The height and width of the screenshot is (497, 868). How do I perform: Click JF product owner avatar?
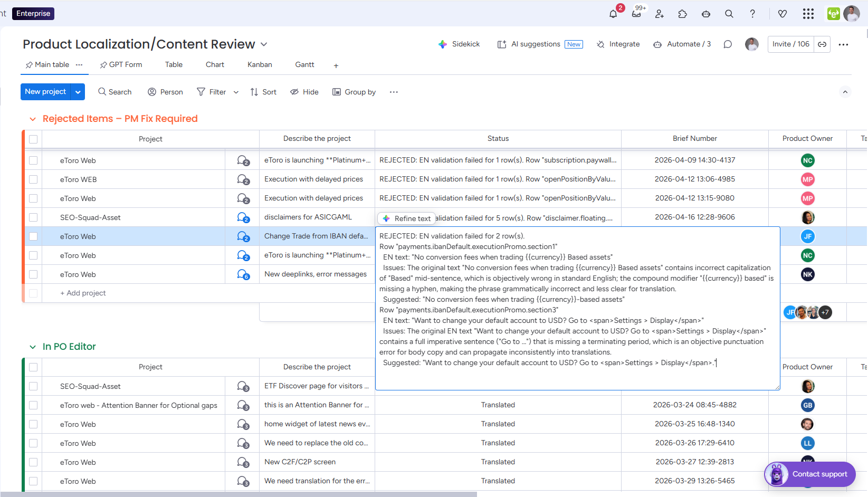click(x=807, y=236)
